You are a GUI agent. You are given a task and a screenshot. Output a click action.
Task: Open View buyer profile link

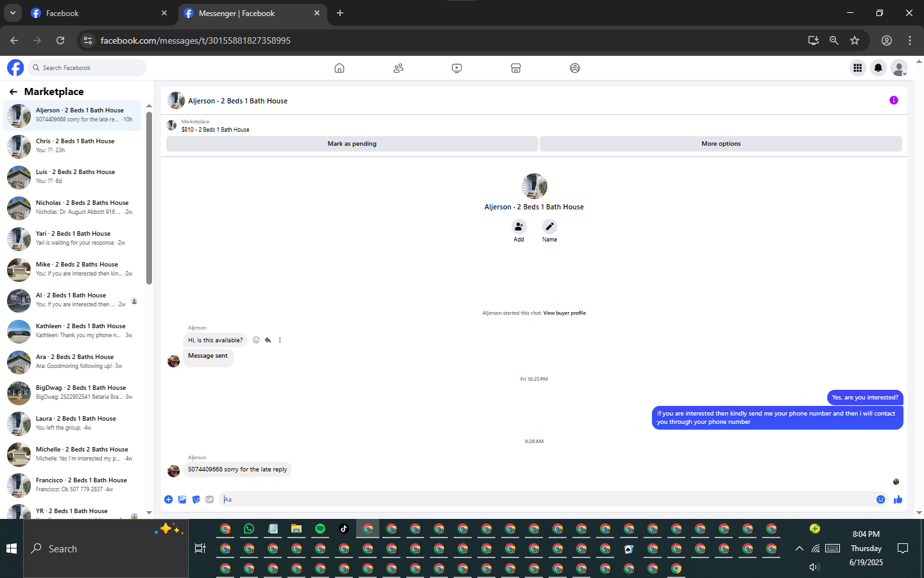pyautogui.click(x=565, y=313)
